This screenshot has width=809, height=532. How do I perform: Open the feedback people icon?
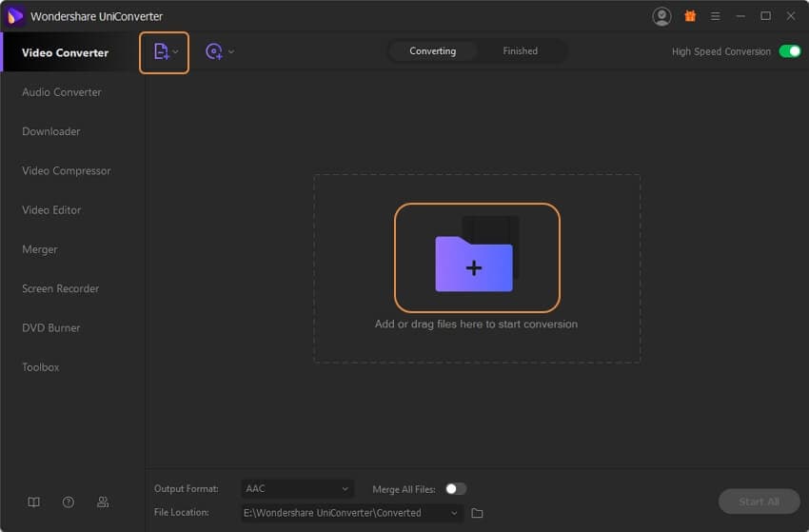(x=103, y=502)
